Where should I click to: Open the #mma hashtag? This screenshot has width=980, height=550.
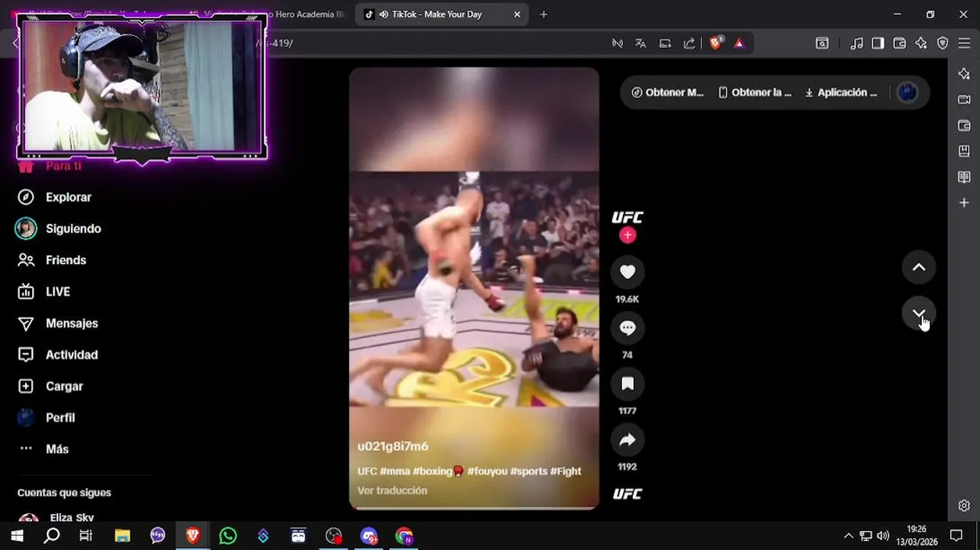coord(395,471)
